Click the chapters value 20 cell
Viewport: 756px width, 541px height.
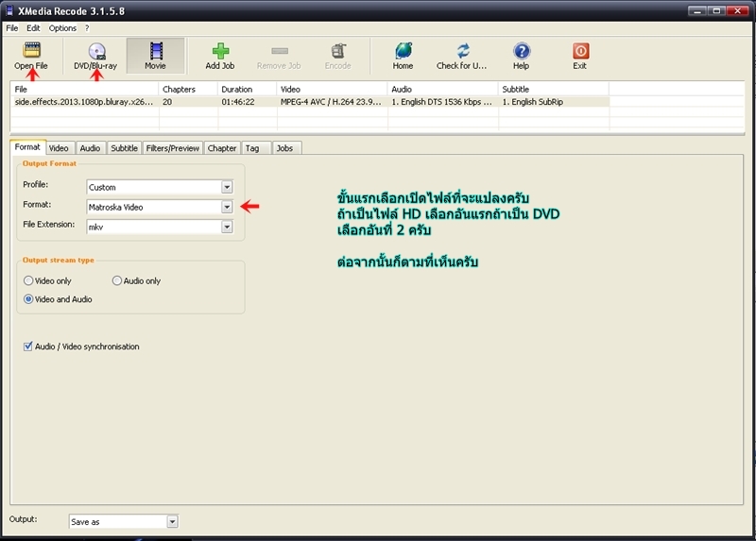[x=188, y=102]
